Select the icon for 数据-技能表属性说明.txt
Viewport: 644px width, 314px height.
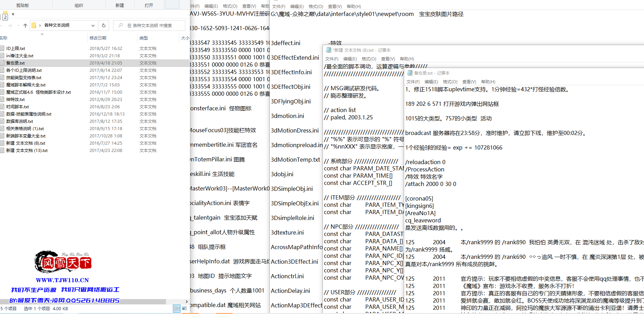click(2, 114)
